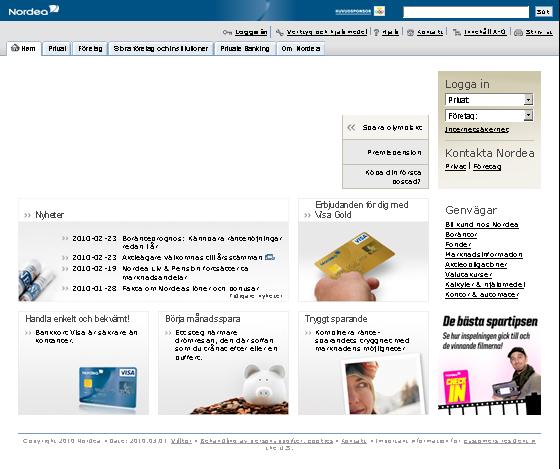The height and width of the screenshot is (469, 560).
Task: Open the Skriv ut link
Action: click(x=539, y=32)
